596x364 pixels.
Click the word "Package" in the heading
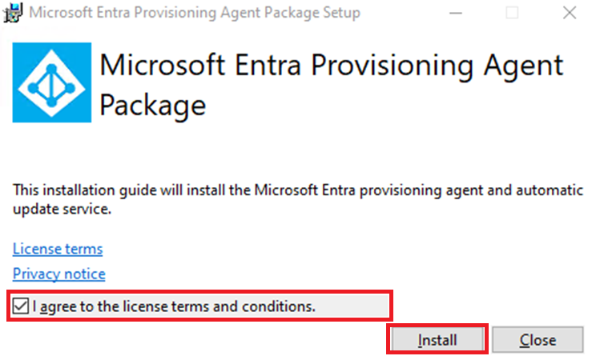pyautogui.click(x=154, y=106)
